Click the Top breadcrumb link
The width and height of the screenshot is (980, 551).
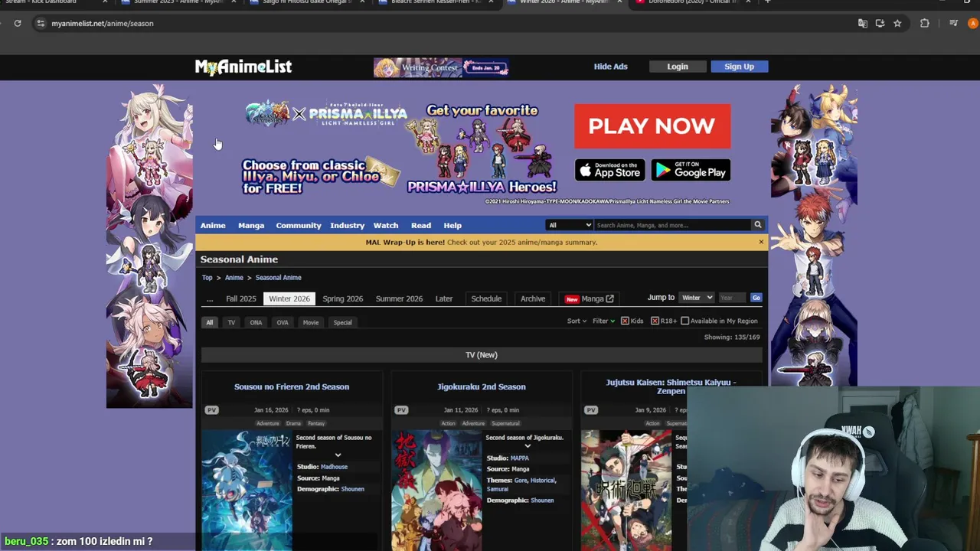coord(207,278)
